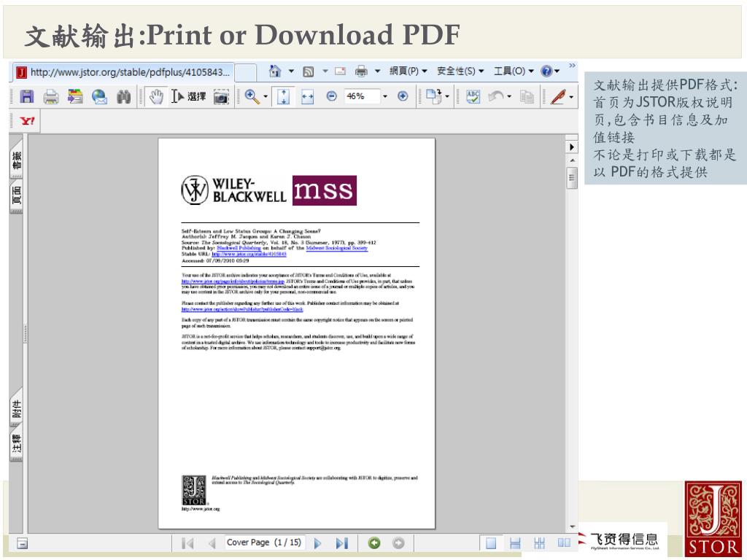Click the 46% zoom level field
Viewport: 747px width, 560px height.
[x=362, y=96]
